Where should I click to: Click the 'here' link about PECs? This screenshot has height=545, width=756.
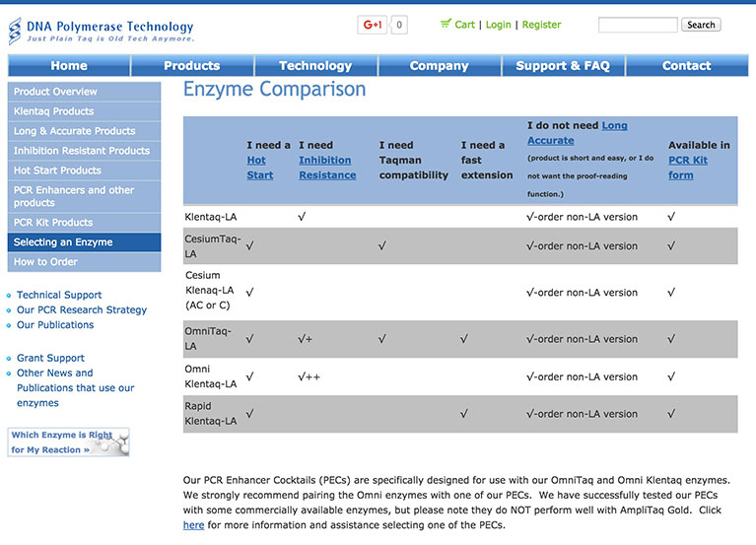click(x=193, y=525)
